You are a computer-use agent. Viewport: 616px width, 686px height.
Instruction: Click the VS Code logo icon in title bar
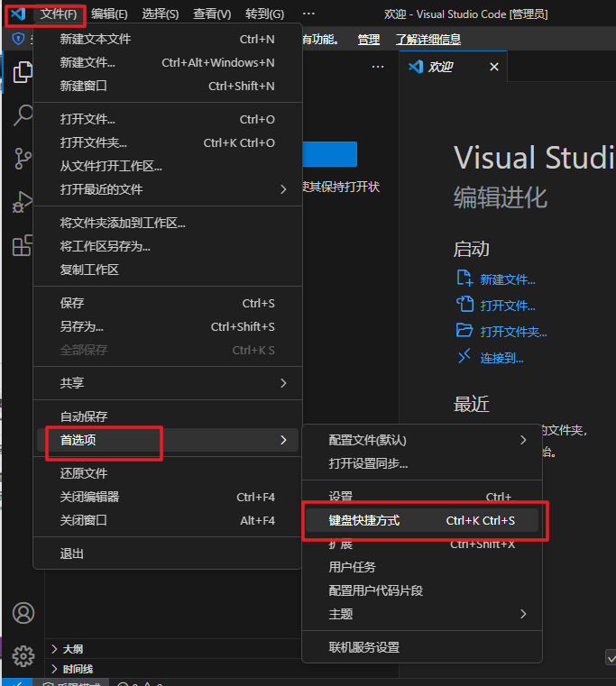pyautogui.click(x=18, y=14)
